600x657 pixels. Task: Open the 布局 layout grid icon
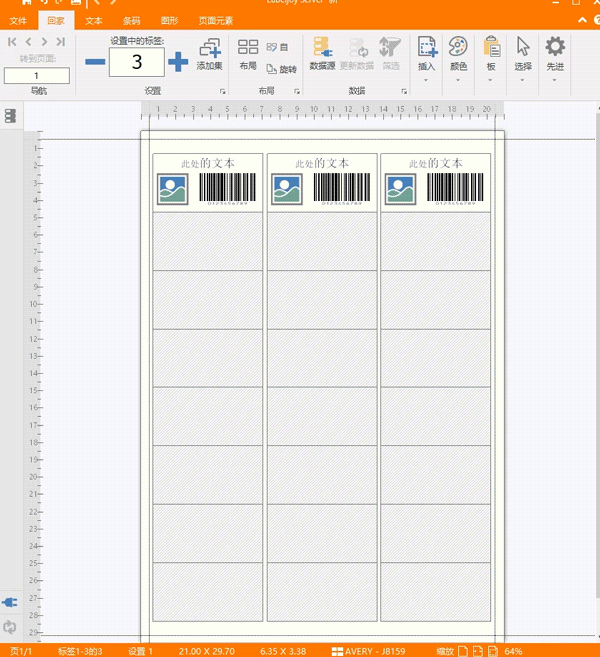248,54
